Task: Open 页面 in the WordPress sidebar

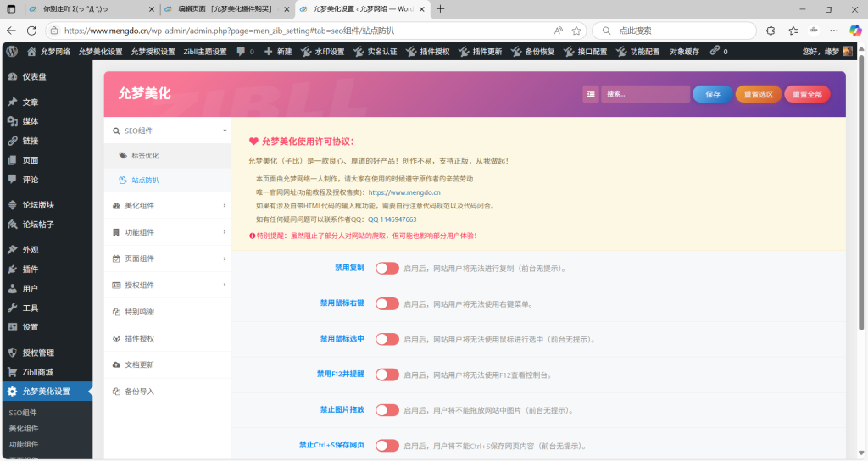Action: click(47, 160)
